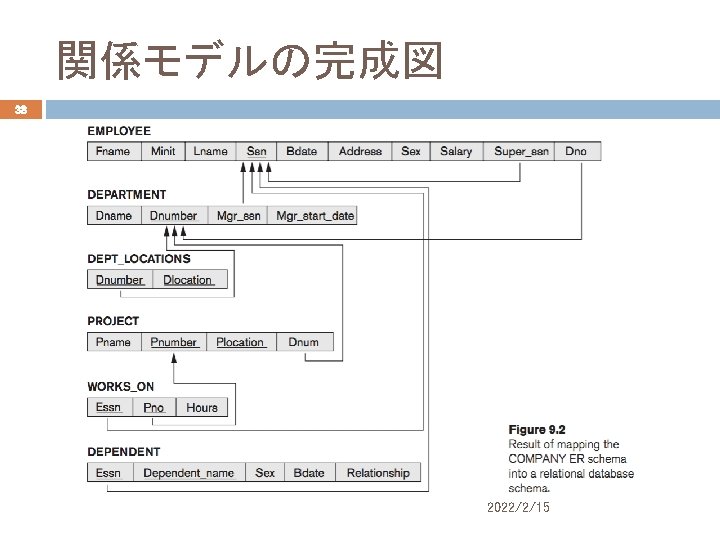Click the Minit cell

tap(163, 152)
